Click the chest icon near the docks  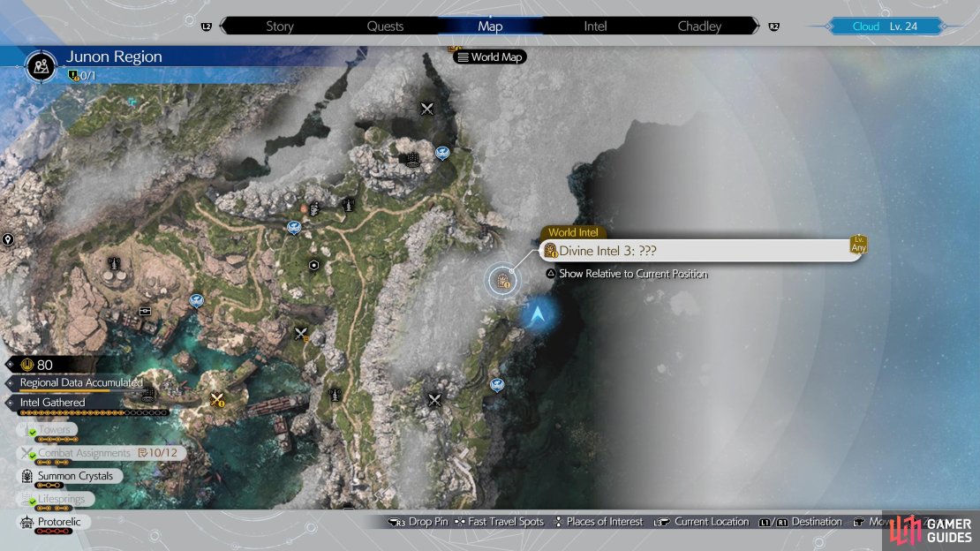point(145,311)
